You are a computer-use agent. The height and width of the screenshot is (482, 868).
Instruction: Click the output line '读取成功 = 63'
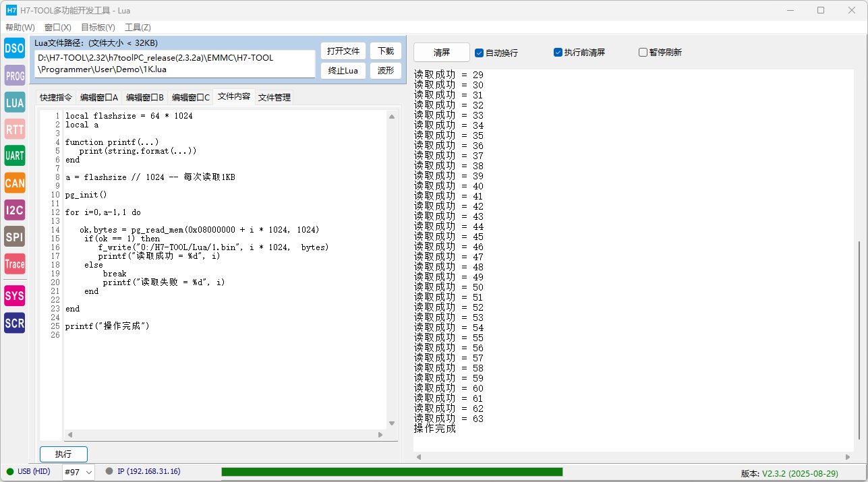click(x=449, y=419)
